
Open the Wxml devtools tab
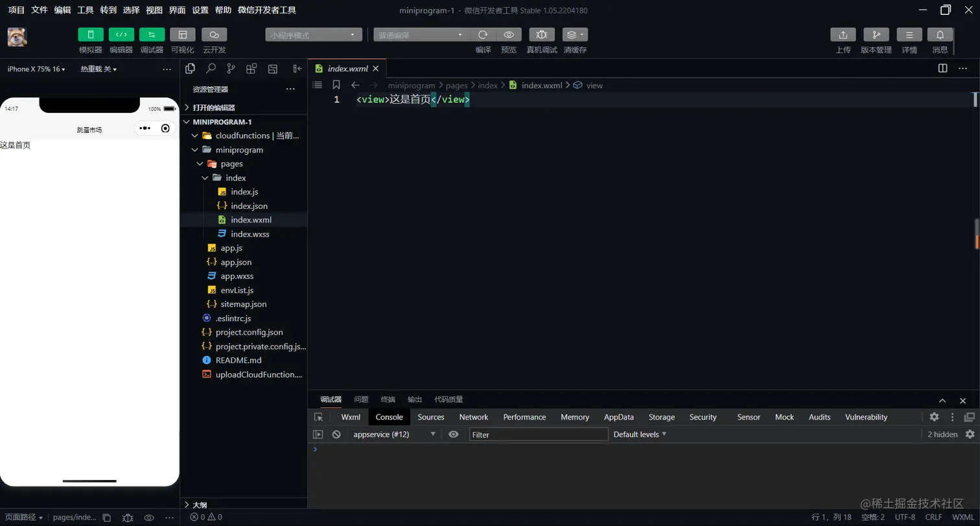click(351, 417)
